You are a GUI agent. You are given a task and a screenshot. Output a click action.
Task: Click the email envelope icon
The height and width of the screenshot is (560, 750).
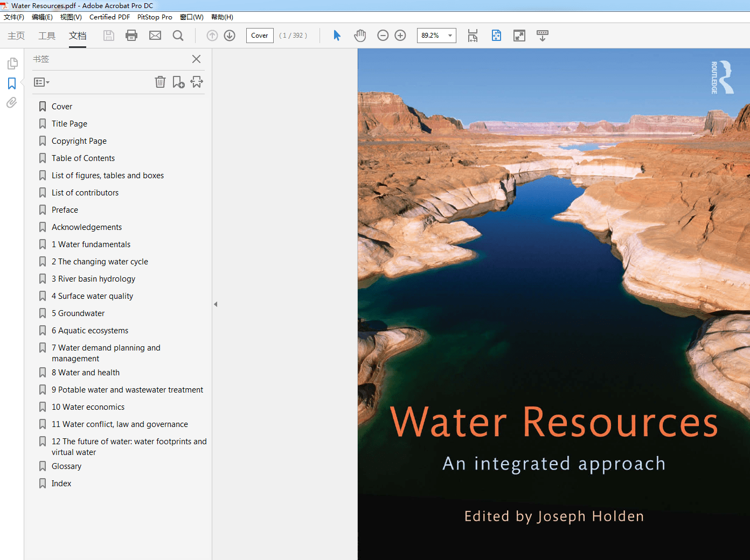point(155,36)
